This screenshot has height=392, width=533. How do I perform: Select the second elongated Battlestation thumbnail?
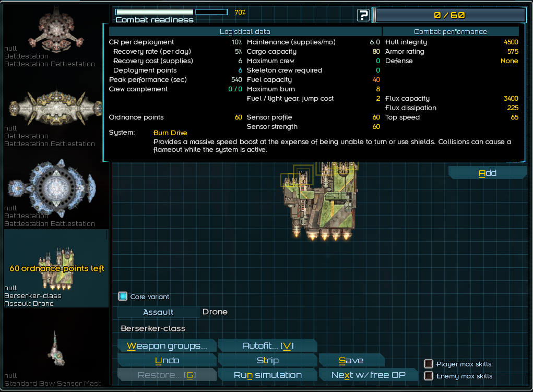tap(54, 106)
